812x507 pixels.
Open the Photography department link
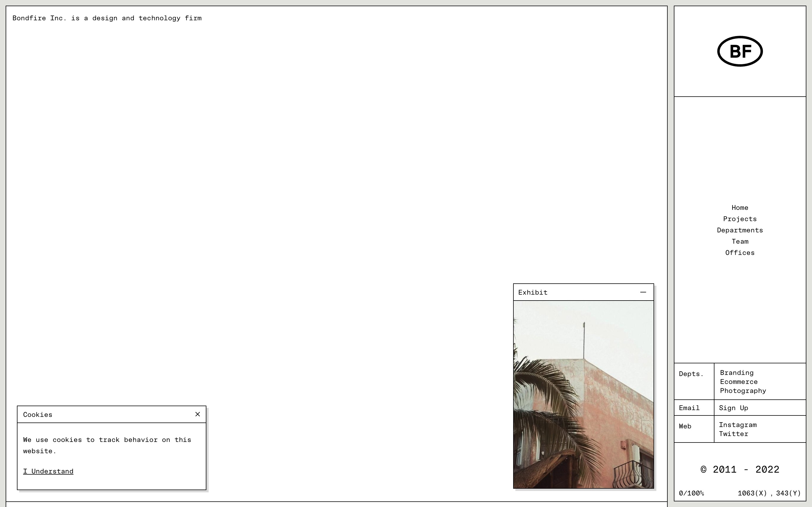tap(743, 391)
